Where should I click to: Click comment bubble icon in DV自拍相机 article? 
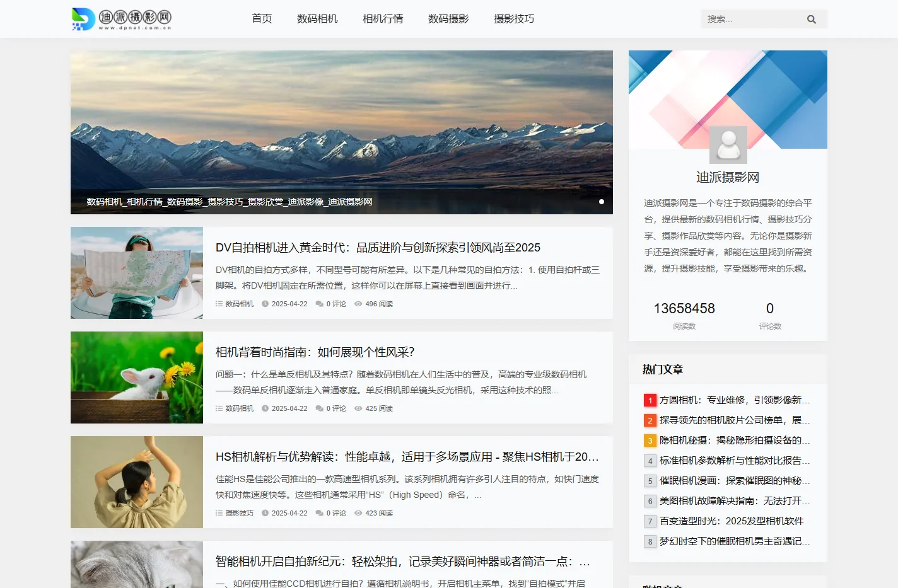[320, 304]
